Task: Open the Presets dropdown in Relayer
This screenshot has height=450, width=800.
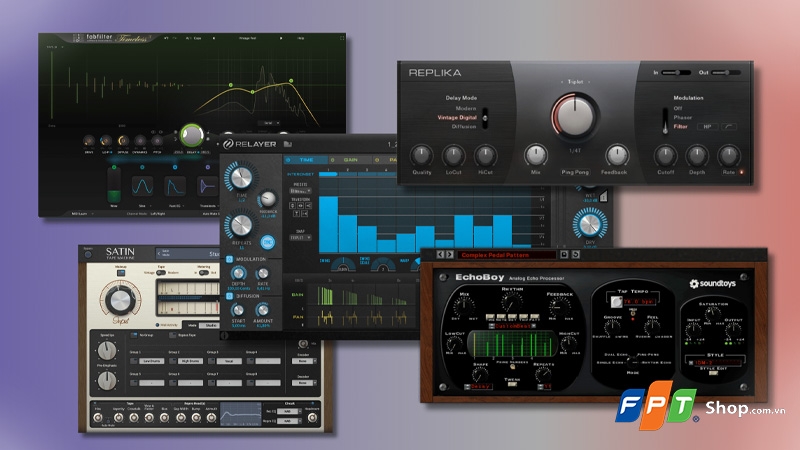Action: click(x=301, y=191)
